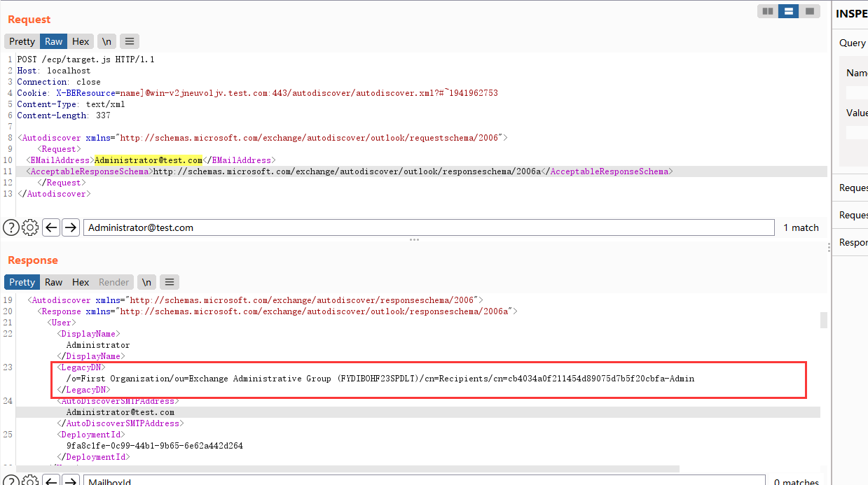Toggle non-printable chars (\n) in Response
The height and width of the screenshot is (485, 868).
click(x=146, y=282)
